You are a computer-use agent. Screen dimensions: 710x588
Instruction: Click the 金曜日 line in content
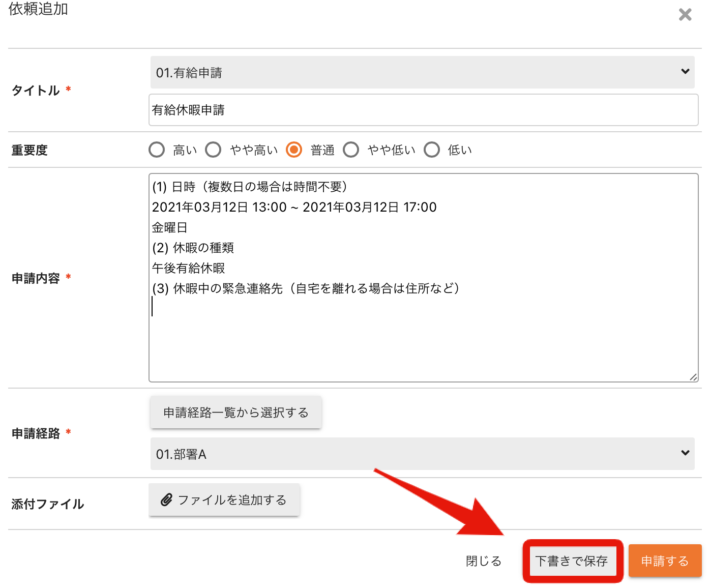click(x=170, y=227)
